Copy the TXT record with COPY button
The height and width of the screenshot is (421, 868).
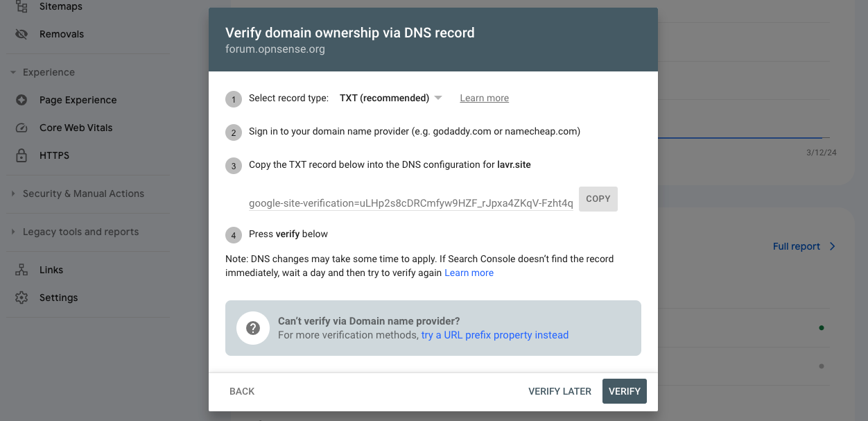tap(598, 199)
